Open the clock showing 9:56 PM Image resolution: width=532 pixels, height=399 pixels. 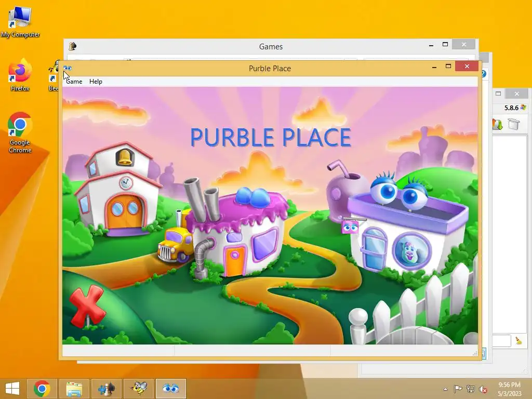tap(509, 389)
